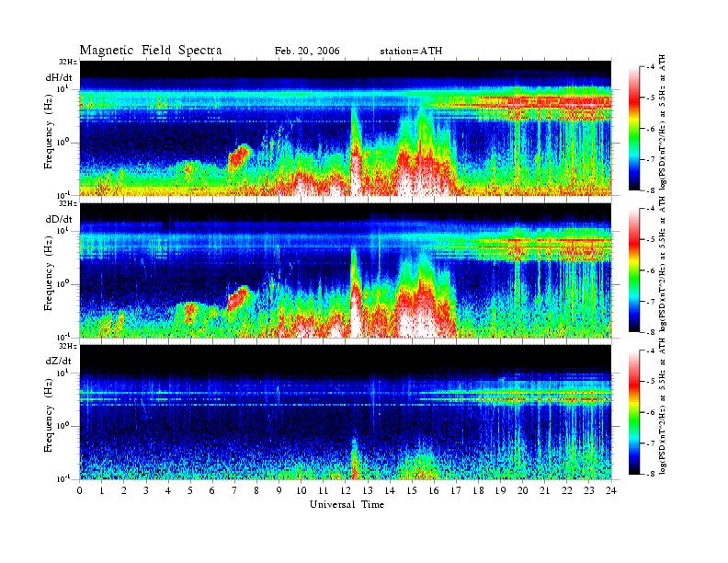Click the dZ/dt spectrogram plot area
728x563 pixels.
pos(346,412)
